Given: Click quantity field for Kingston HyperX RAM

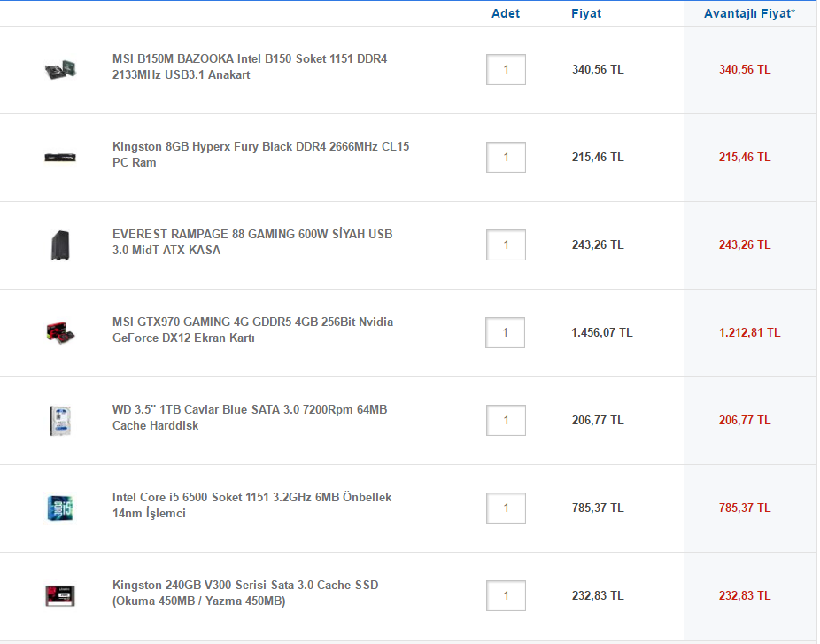Looking at the screenshot, I should (x=506, y=157).
